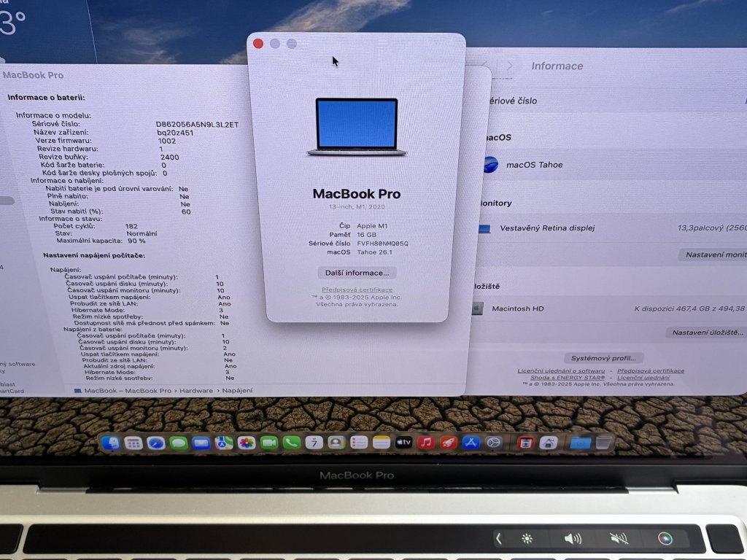
Task: Open the Trash in the Dock
Action: [603, 442]
